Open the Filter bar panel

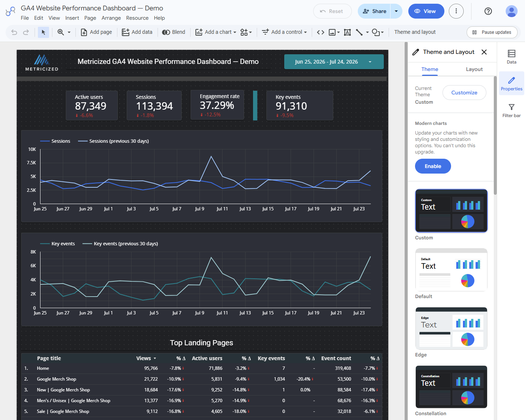(512, 110)
